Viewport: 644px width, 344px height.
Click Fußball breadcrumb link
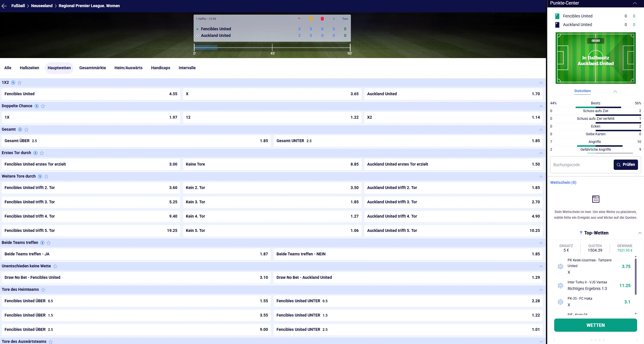pyautogui.click(x=18, y=6)
